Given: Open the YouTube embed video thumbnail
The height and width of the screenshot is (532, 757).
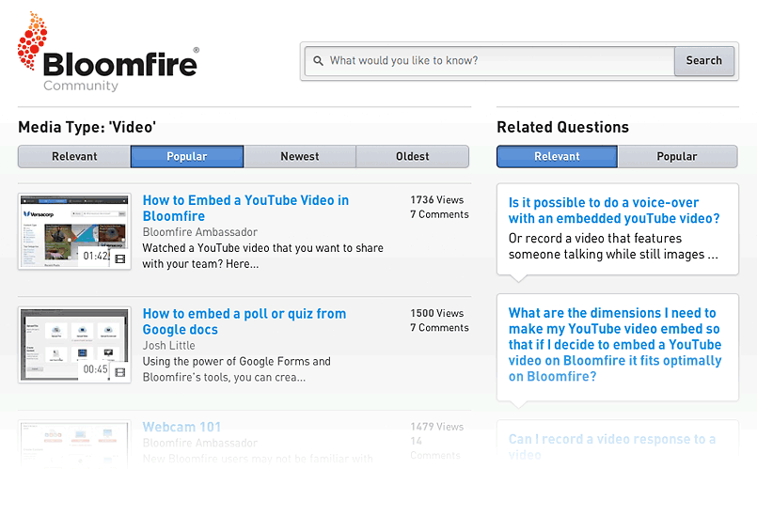Looking at the screenshot, I should 74,232.
